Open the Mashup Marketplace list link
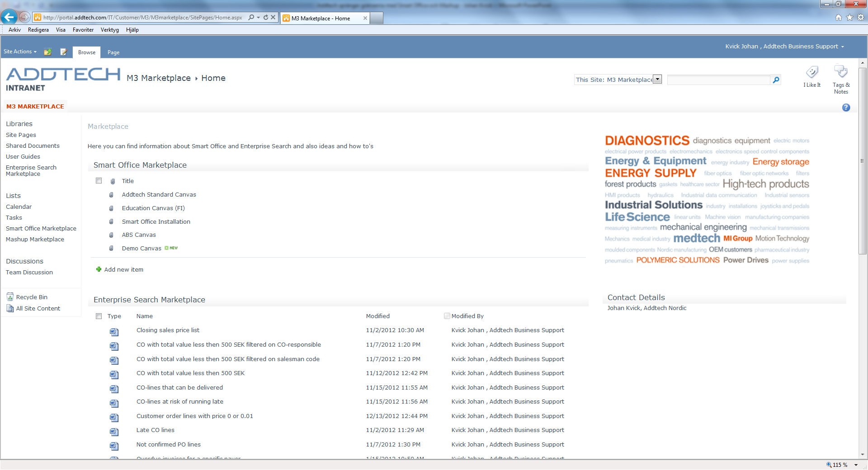This screenshot has height=470, width=868. point(35,239)
